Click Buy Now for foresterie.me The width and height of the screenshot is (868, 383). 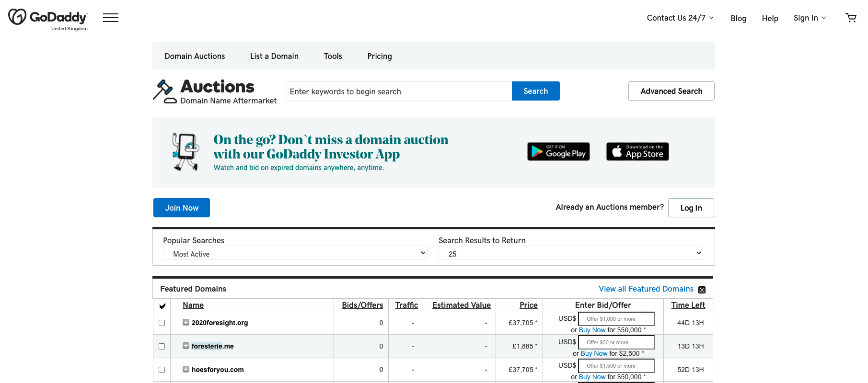pyautogui.click(x=594, y=353)
